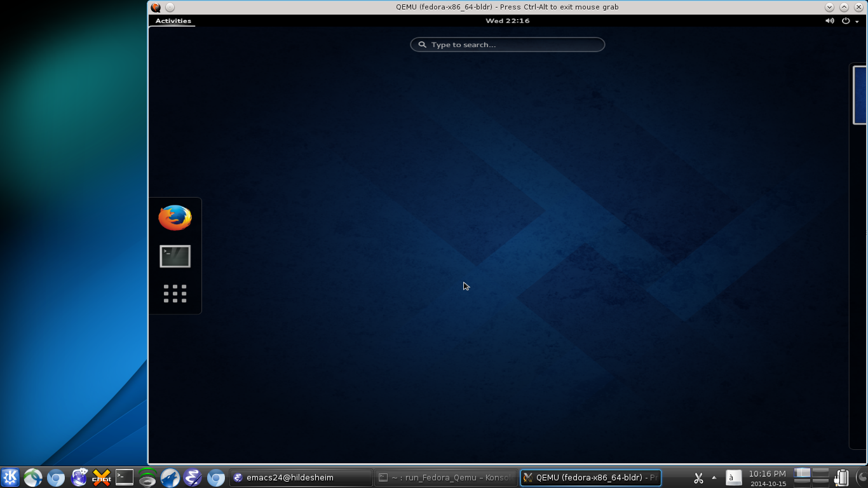This screenshot has height=488, width=868.
Task: Focus the 'Type to search...' field
Action: tap(508, 44)
